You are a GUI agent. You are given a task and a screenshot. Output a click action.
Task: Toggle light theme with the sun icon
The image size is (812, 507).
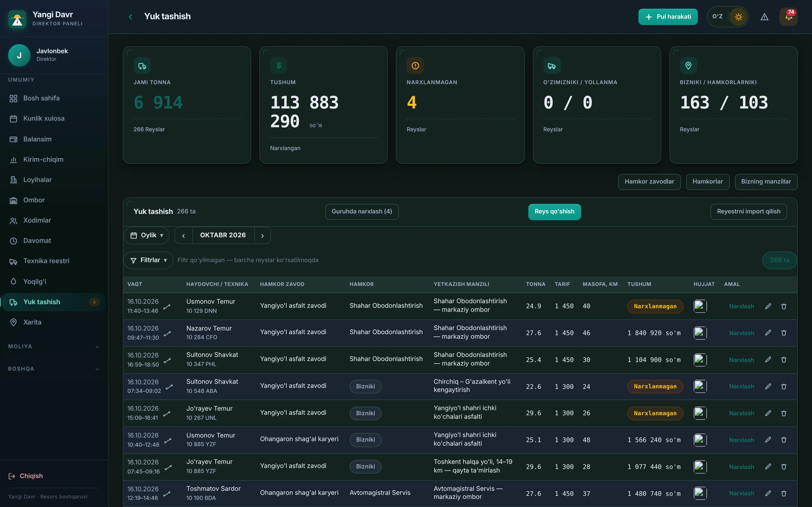[x=738, y=17]
